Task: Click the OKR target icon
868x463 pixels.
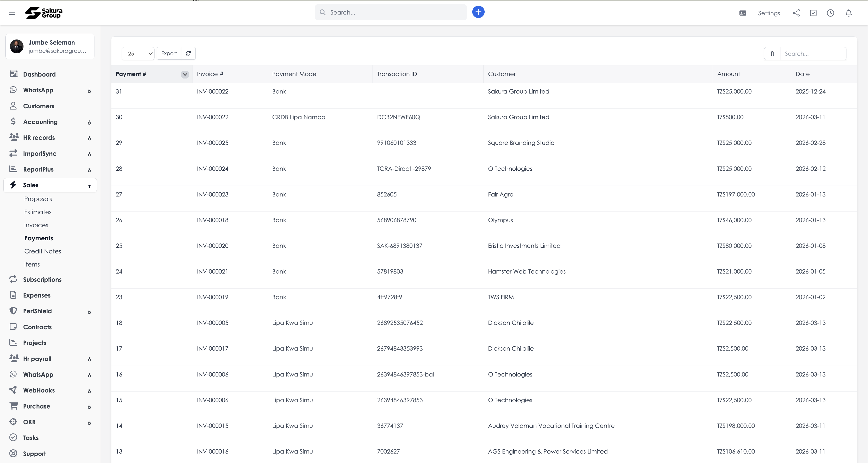Action: 13,422
